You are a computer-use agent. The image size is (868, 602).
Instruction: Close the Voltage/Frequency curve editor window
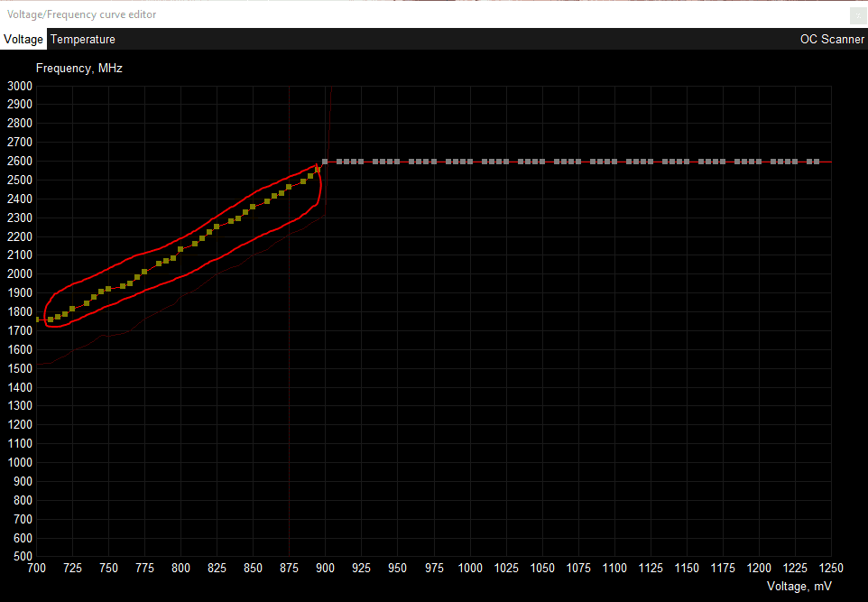(859, 15)
